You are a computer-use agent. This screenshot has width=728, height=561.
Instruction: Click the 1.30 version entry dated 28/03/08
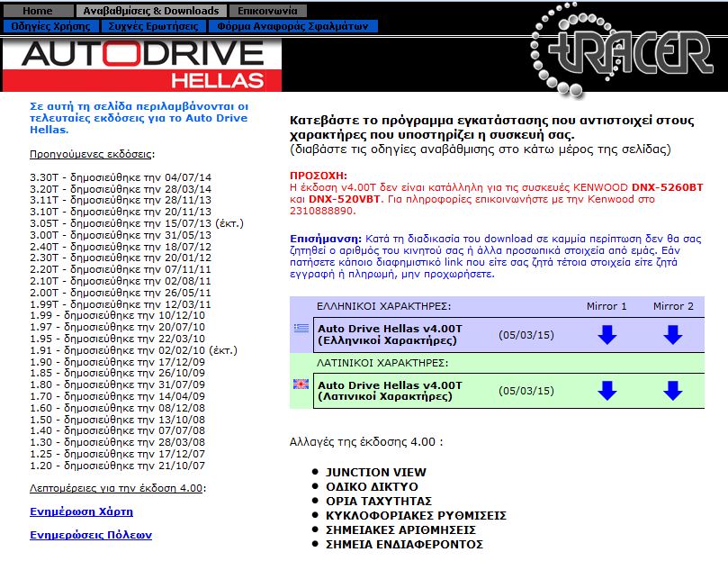click(x=118, y=442)
